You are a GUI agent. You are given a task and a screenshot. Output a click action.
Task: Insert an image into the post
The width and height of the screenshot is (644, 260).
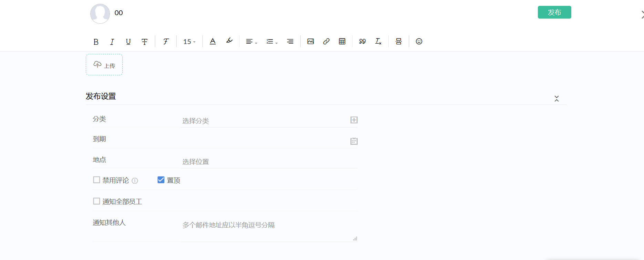click(310, 41)
